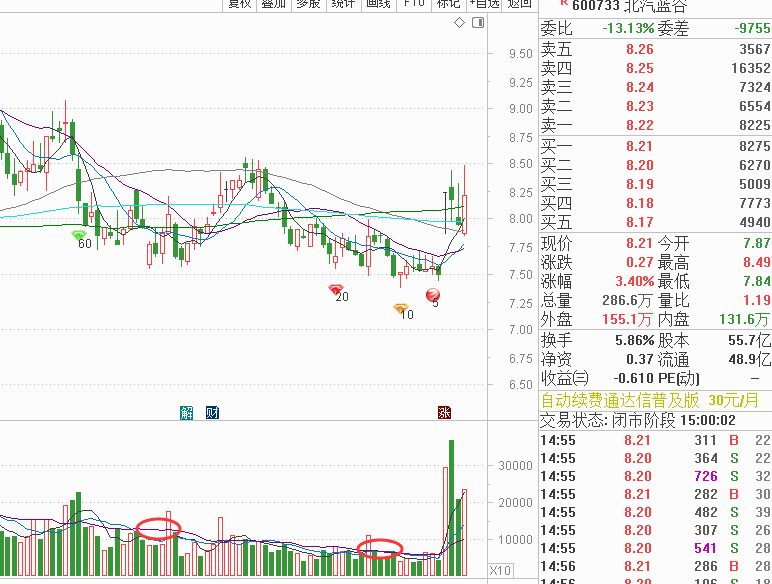This screenshot has height=584, width=772.
Task: Select the 买五 8.17 bid row
Action: tap(655, 222)
